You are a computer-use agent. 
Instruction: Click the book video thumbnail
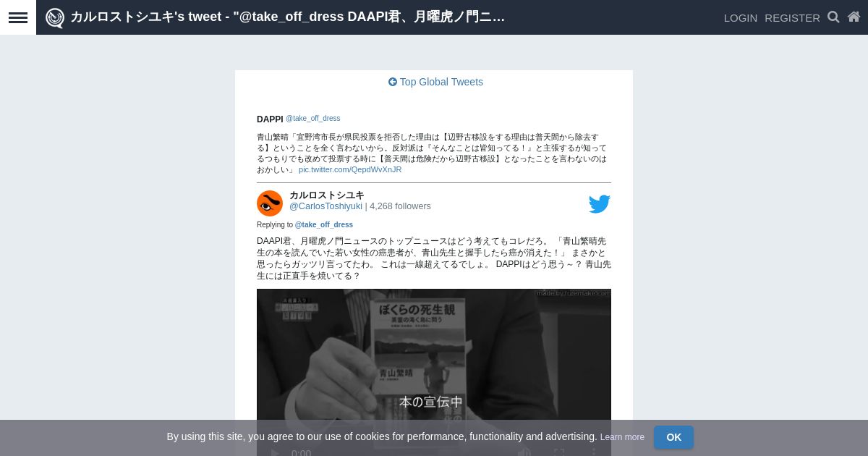(434, 372)
